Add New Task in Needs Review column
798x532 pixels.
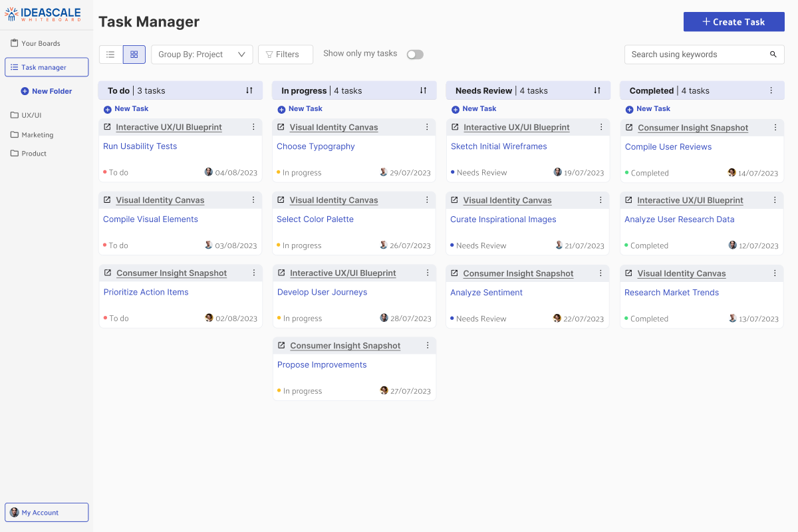[474, 109]
